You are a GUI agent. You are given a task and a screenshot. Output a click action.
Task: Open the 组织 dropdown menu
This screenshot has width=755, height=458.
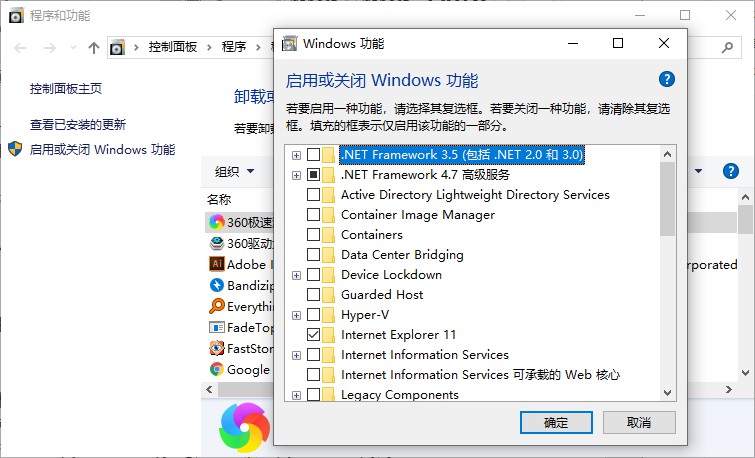pos(235,172)
